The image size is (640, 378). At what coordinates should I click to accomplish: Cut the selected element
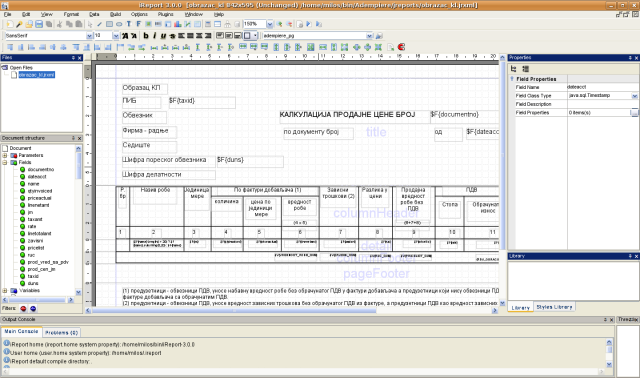(59, 24)
